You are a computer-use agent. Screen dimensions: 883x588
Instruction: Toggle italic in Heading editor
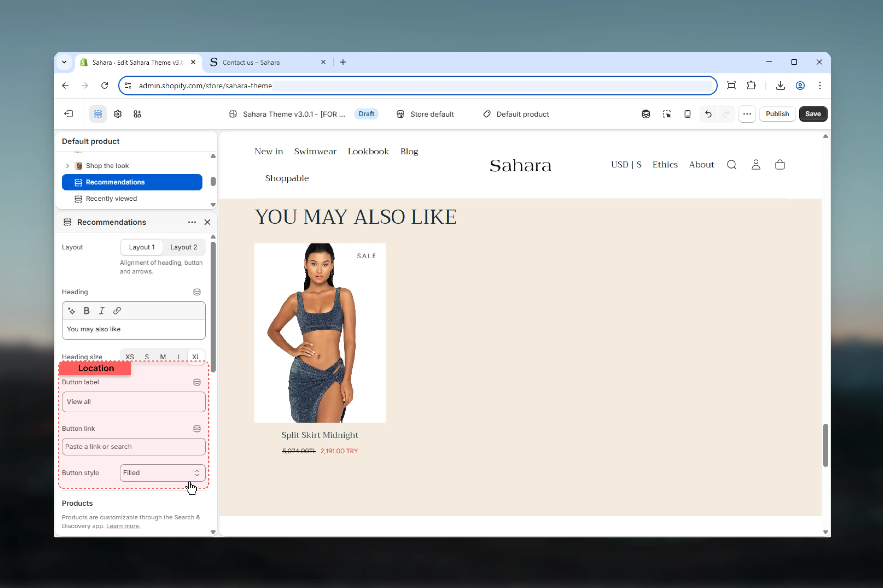(x=101, y=310)
